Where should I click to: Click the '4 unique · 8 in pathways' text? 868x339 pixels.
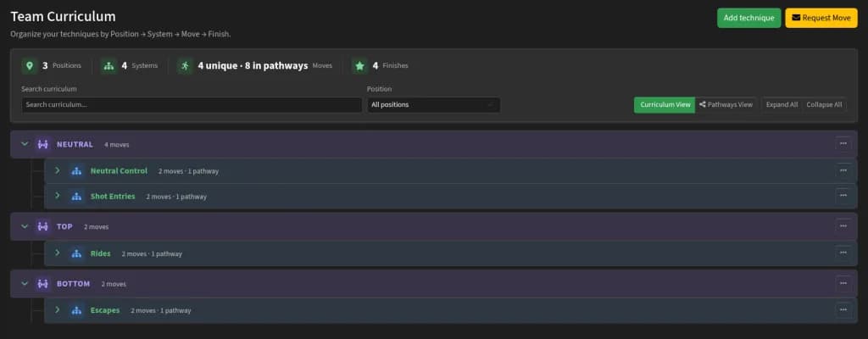253,66
